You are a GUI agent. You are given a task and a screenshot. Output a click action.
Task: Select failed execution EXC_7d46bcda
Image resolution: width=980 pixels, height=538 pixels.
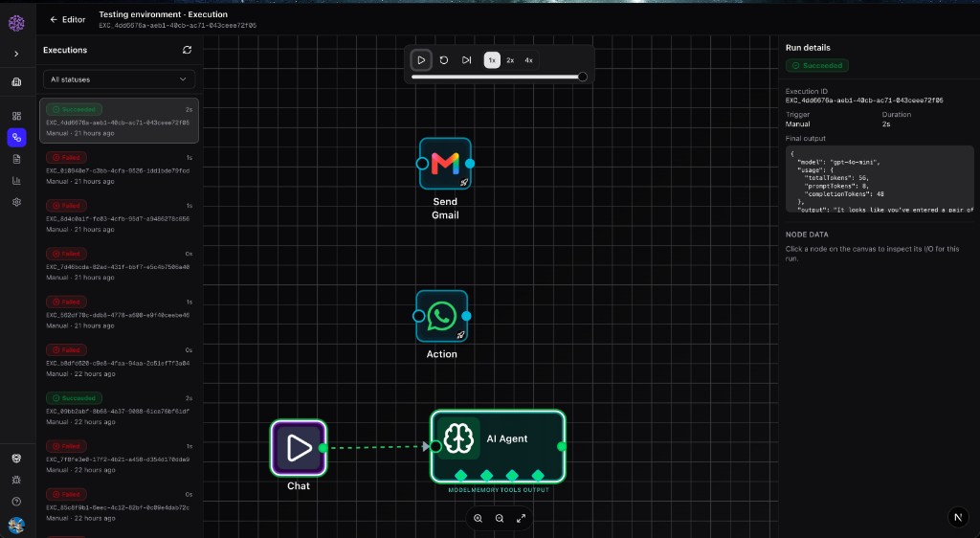point(119,265)
